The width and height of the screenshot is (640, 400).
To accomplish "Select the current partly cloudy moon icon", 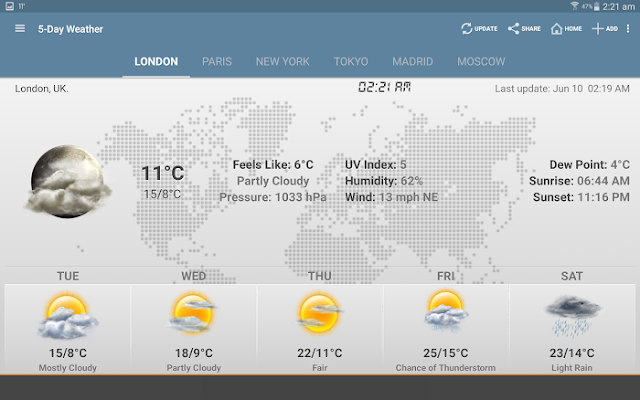I will (x=67, y=181).
